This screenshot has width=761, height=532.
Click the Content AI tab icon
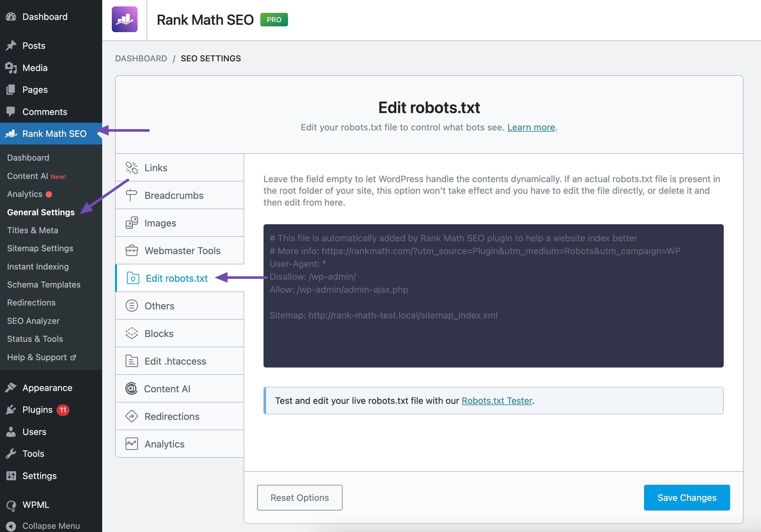pyautogui.click(x=131, y=389)
